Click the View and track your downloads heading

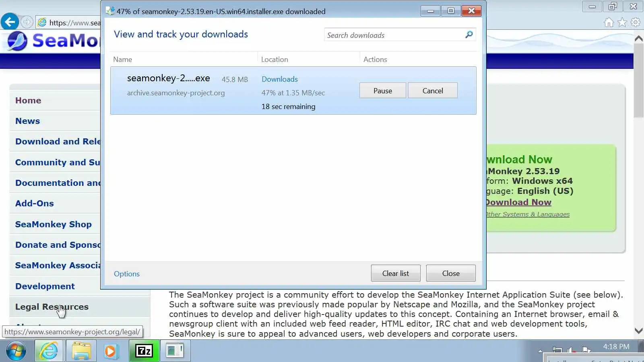click(181, 34)
